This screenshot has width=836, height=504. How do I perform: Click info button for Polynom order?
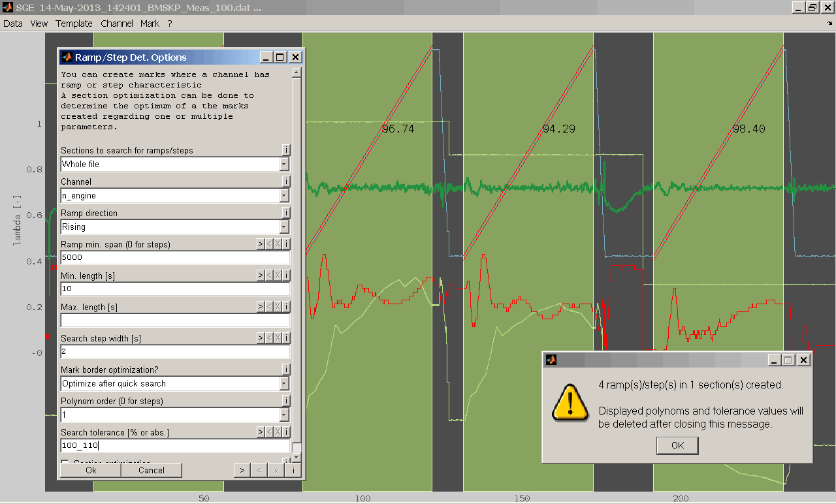point(286,401)
